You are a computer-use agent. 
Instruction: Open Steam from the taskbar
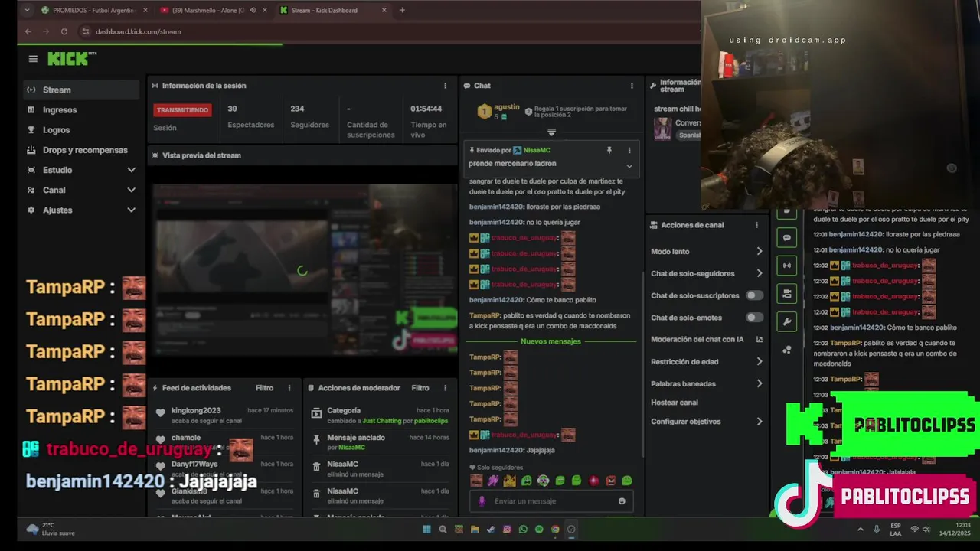(x=491, y=529)
